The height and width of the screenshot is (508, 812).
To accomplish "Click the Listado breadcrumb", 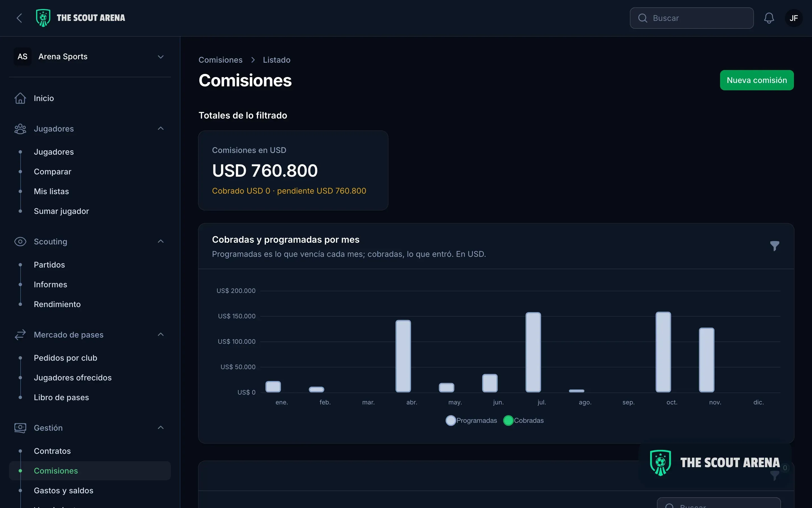I will [x=277, y=60].
